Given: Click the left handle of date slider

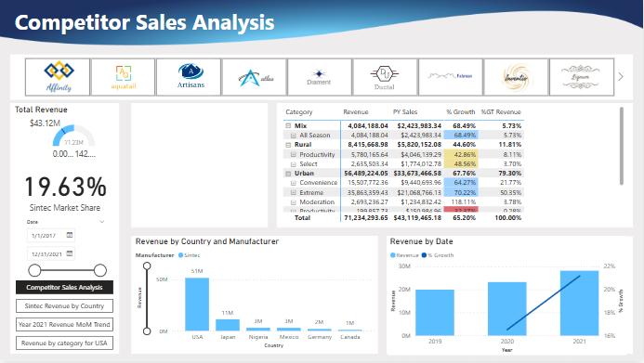Looking at the screenshot, I should (34, 270).
